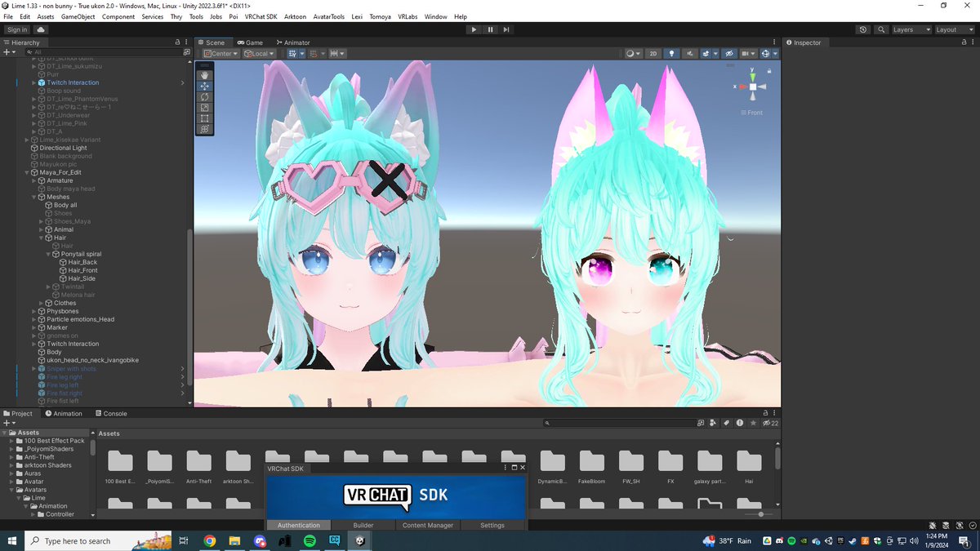
Task: Open the GameObject menu
Action: pyautogui.click(x=78, y=16)
